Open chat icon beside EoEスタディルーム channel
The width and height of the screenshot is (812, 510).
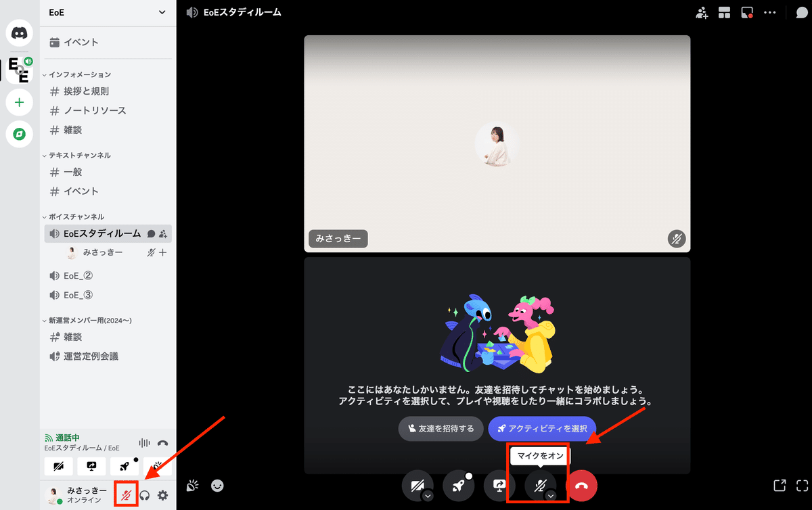tap(152, 234)
